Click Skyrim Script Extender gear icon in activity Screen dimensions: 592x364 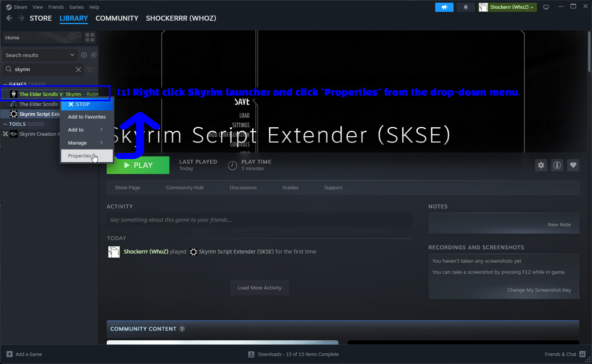coord(194,252)
